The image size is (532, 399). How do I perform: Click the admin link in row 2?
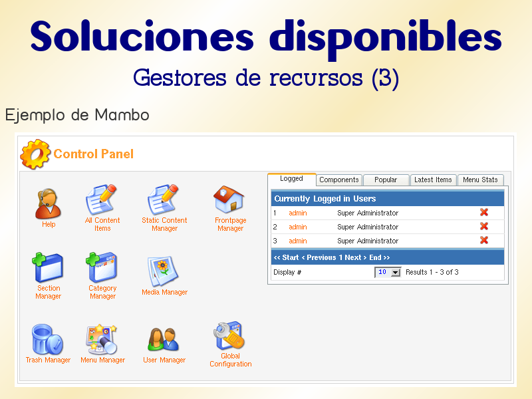coord(297,227)
